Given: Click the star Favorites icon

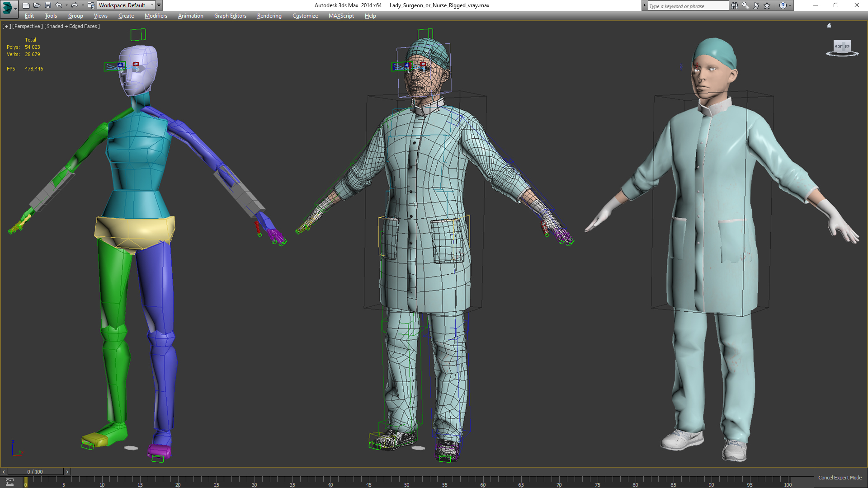Looking at the screenshot, I should tap(767, 5).
